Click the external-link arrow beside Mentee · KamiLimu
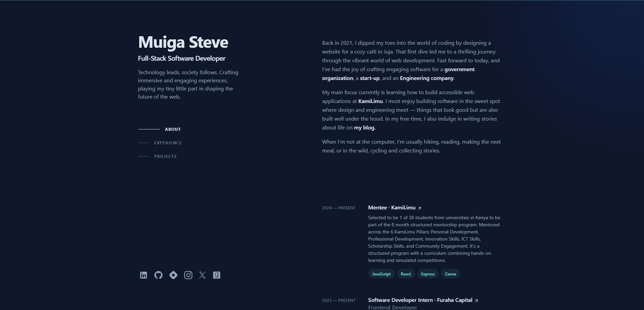644x310 pixels. 420,208
